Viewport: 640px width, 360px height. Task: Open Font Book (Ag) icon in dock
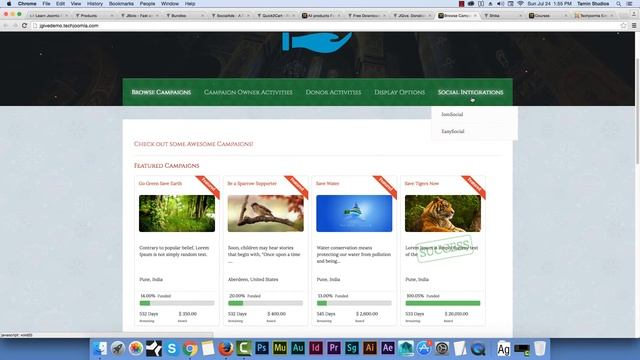(x=504, y=348)
